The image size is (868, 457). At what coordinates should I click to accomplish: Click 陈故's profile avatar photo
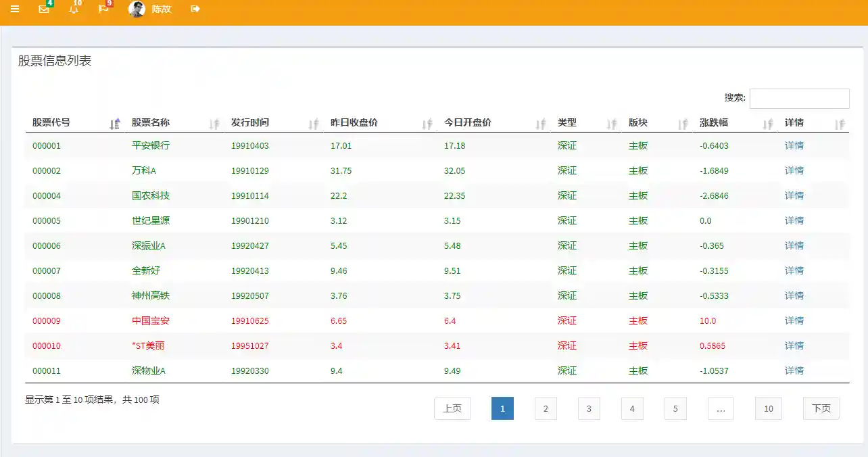[x=137, y=9]
